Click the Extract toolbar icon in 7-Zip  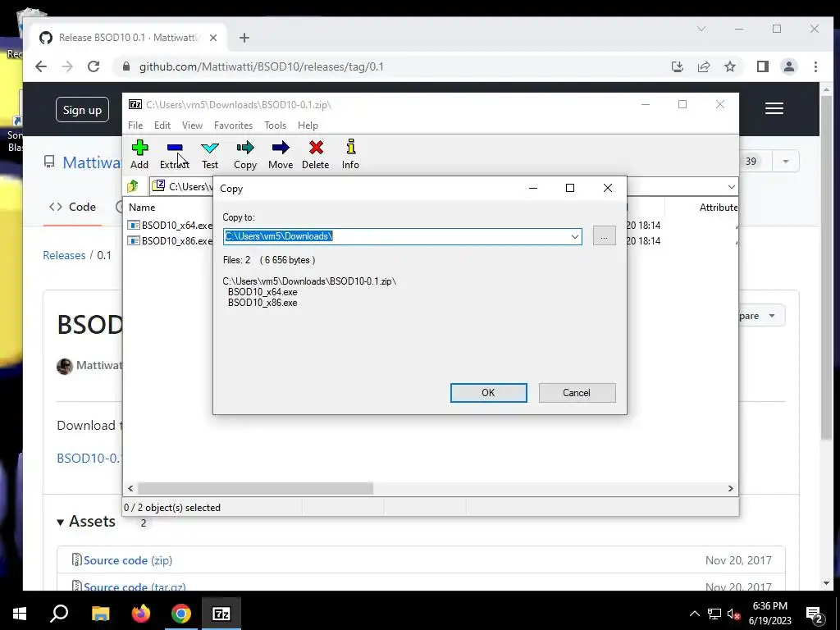click(175, 154)
